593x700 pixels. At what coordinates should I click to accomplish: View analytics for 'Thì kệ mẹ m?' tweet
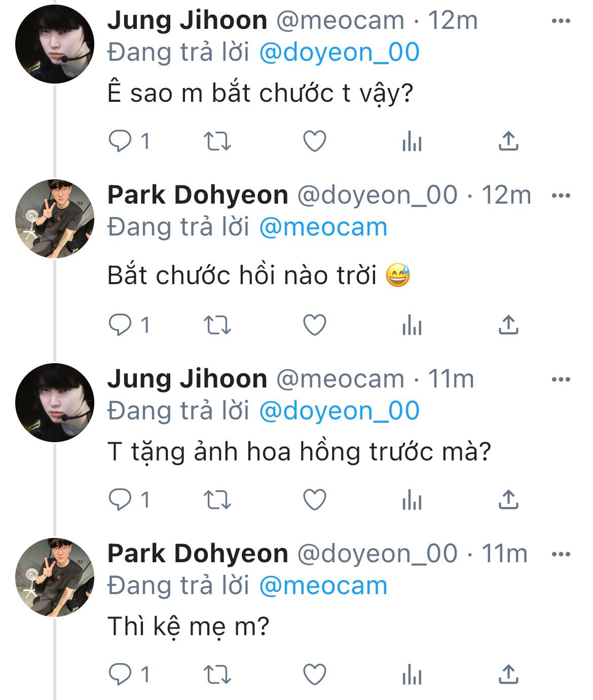[x=412, y=675]
